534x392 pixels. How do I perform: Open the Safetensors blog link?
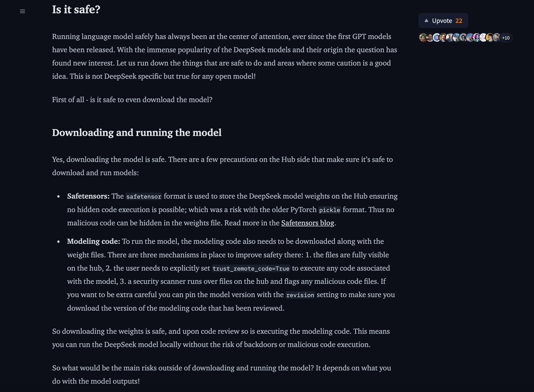click(x=308, y=223)
